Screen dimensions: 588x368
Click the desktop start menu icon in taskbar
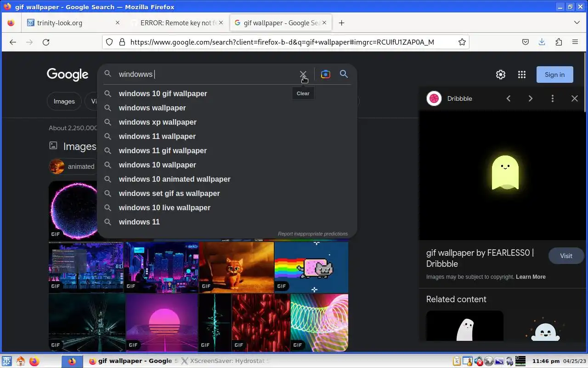pos(7,361)
